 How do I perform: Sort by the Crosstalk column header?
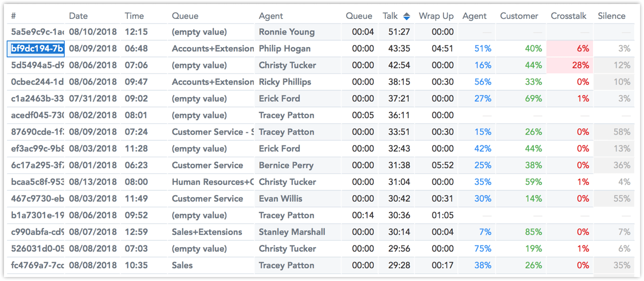(568, 16)
